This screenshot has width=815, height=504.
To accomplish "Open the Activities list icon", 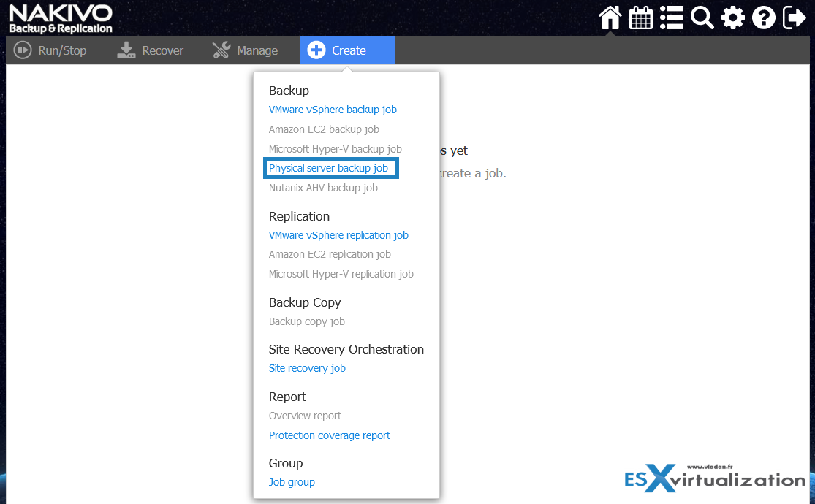I will pos(672,18).
